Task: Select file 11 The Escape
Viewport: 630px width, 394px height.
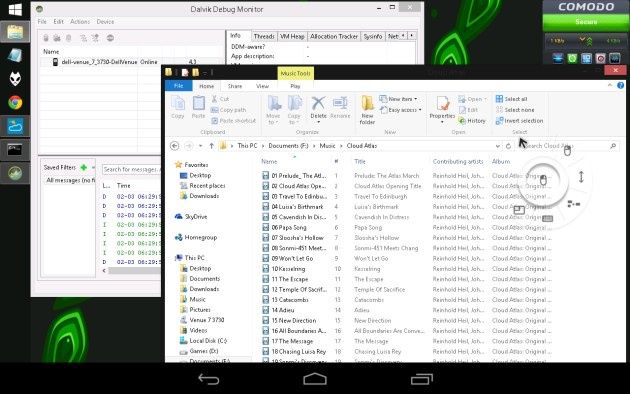Action: click(285, 279)
